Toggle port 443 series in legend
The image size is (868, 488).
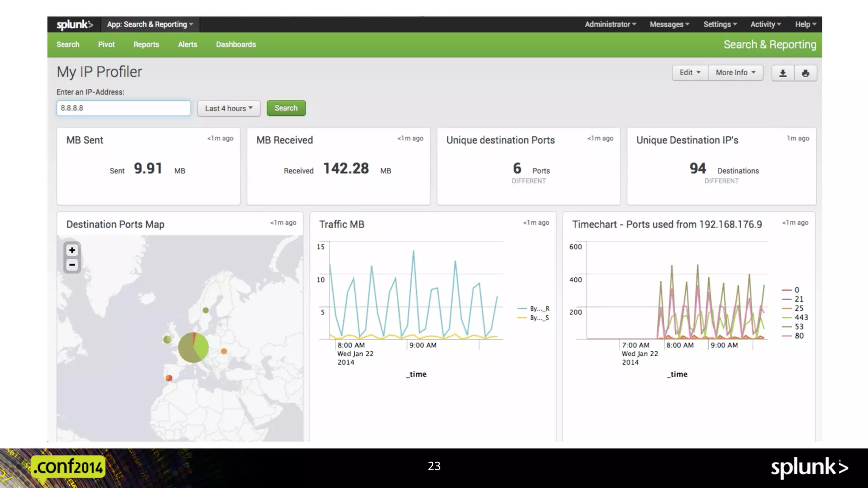tap(800, 317)
